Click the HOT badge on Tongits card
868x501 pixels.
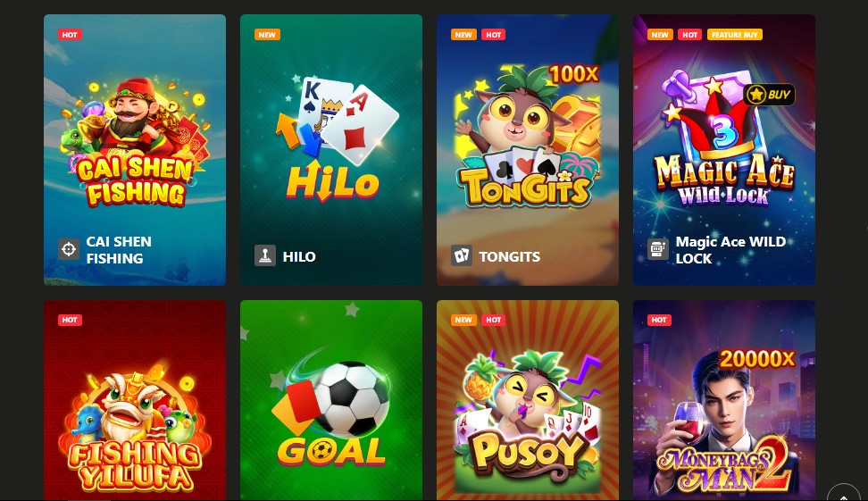coord(493,34)
